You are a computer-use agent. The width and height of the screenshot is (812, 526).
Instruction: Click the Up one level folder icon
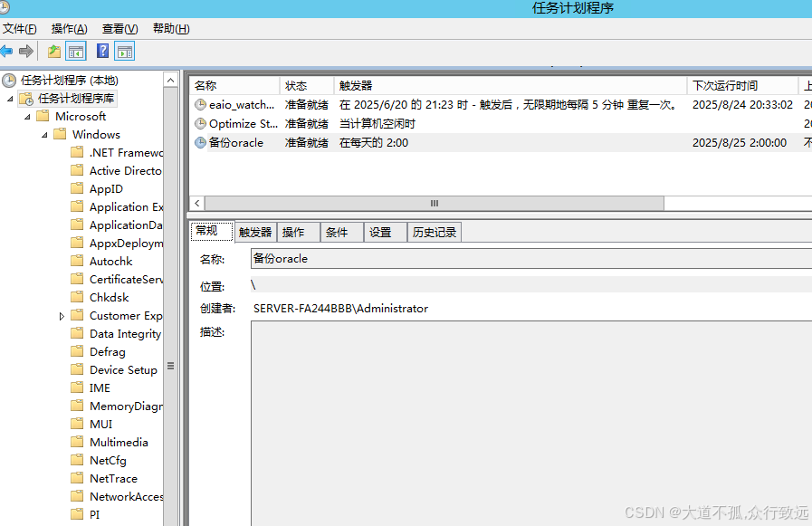53,52
